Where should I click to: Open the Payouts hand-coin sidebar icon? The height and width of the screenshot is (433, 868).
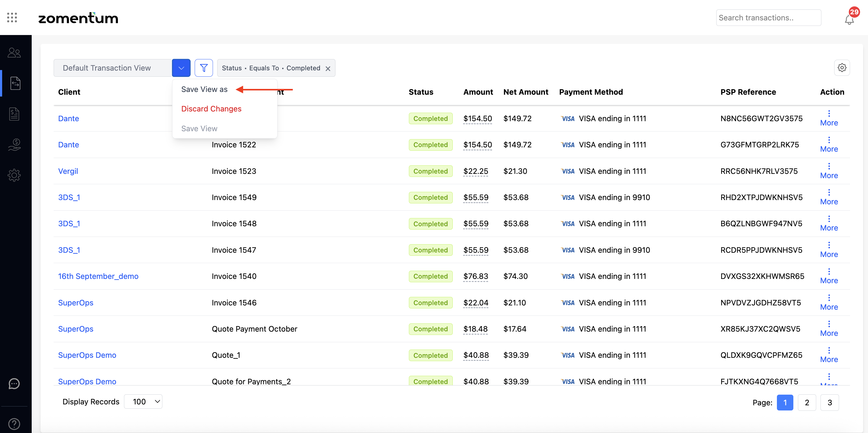[x=14, y=144]
